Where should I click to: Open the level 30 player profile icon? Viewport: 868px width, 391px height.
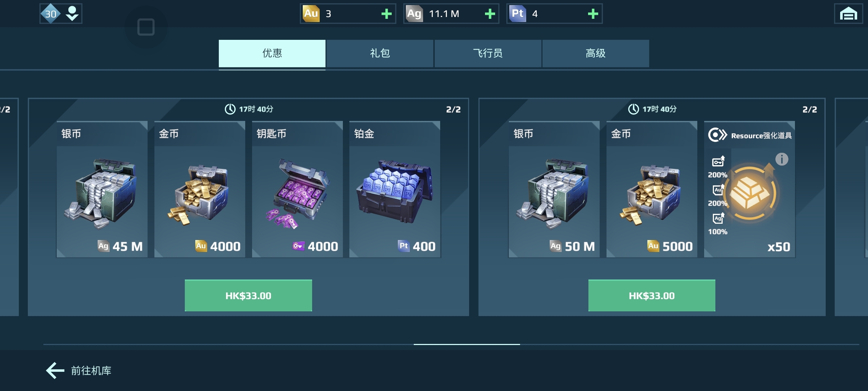61,14
